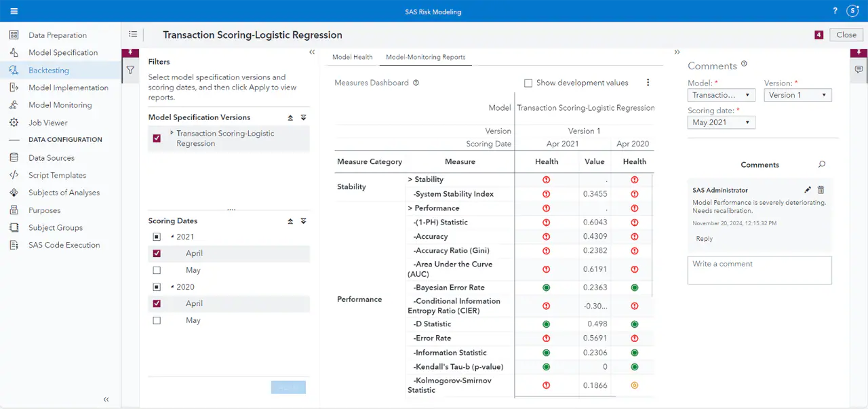Open the Measures Dashboard options ellipsis menu
This screenshot has width=868, height=409.
(x=648, y=82)
